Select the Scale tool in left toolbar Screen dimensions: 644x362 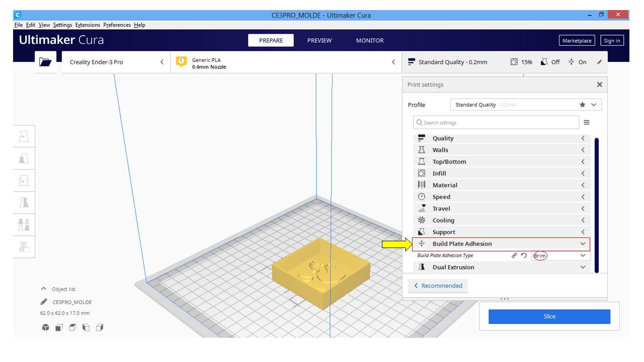coord(24,158)
